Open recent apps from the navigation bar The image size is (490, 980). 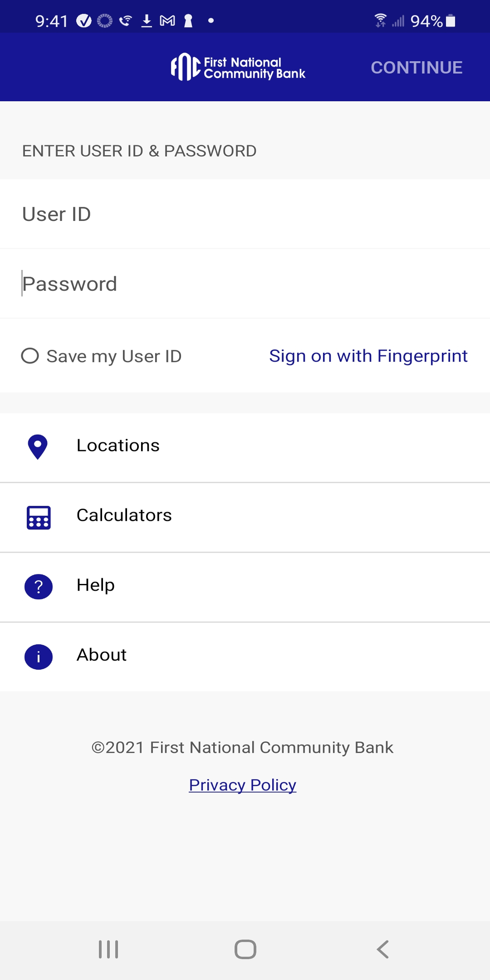coord(108,949)
